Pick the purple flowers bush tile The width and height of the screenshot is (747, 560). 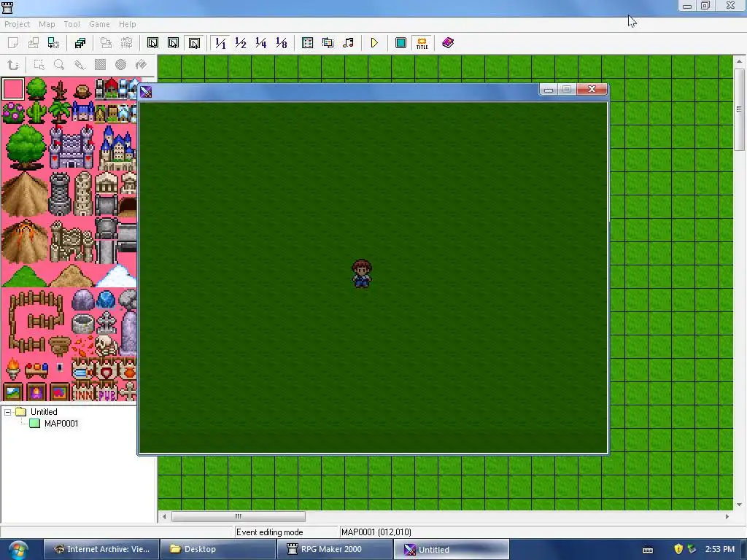point(13,112)
